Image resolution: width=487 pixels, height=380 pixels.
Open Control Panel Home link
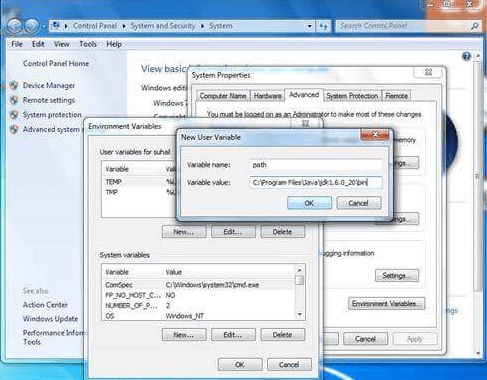[56, 63]
